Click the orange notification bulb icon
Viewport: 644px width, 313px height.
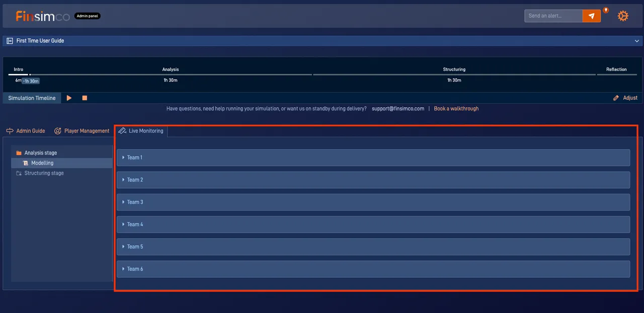[x=606, y=10]
